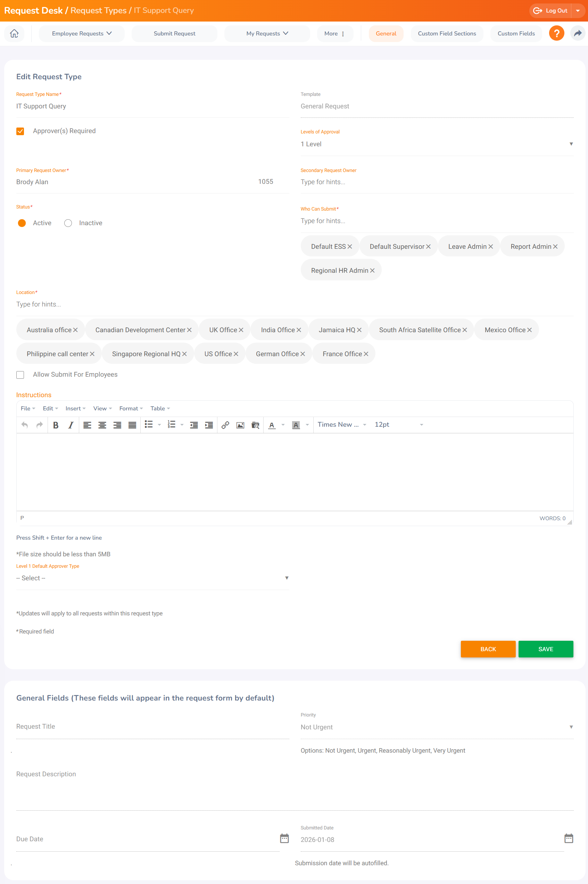Uncheck the Approver(s) Required checkbox

[20, 131]
